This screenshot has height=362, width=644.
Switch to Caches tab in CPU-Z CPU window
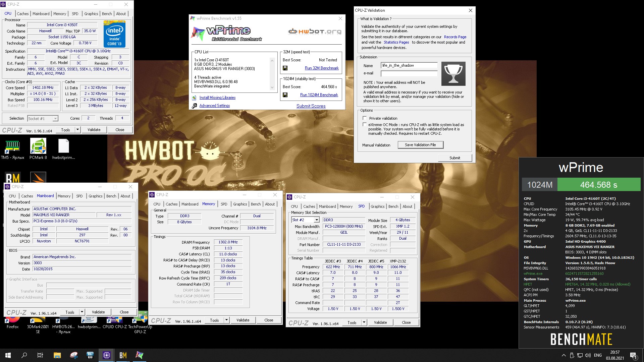pyautogui.click(x=23, y=14)
